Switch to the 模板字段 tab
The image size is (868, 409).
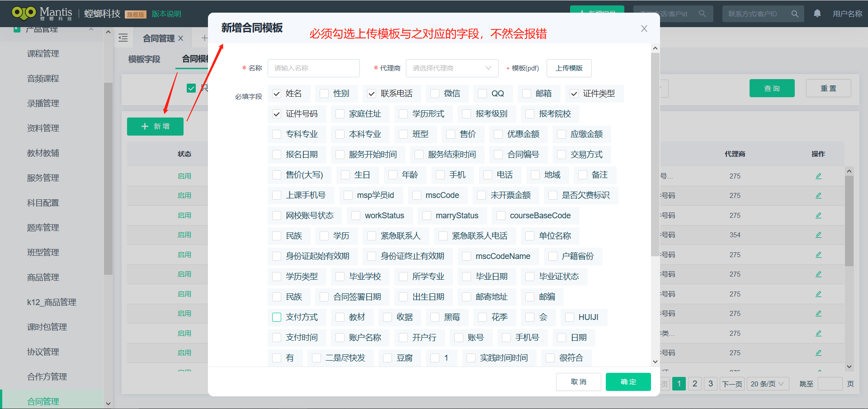click(x=144, y=59)
